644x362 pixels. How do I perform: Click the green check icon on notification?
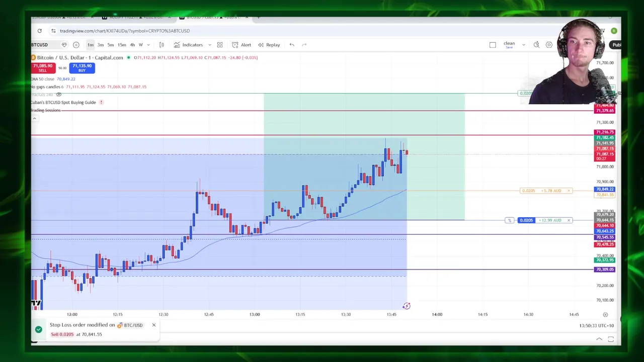pos(39,329)
